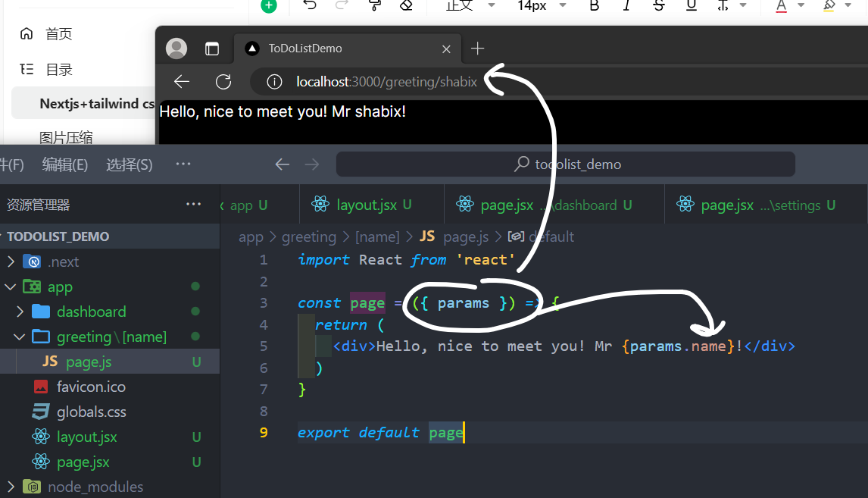Undo last action in document toolbar
Screen dimensions: 868x498
310,5
